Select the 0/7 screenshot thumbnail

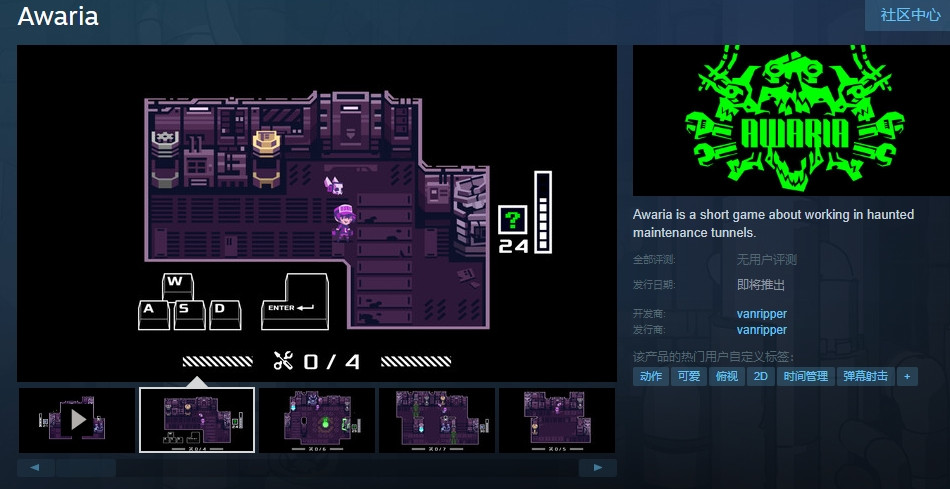click(437, 420)
